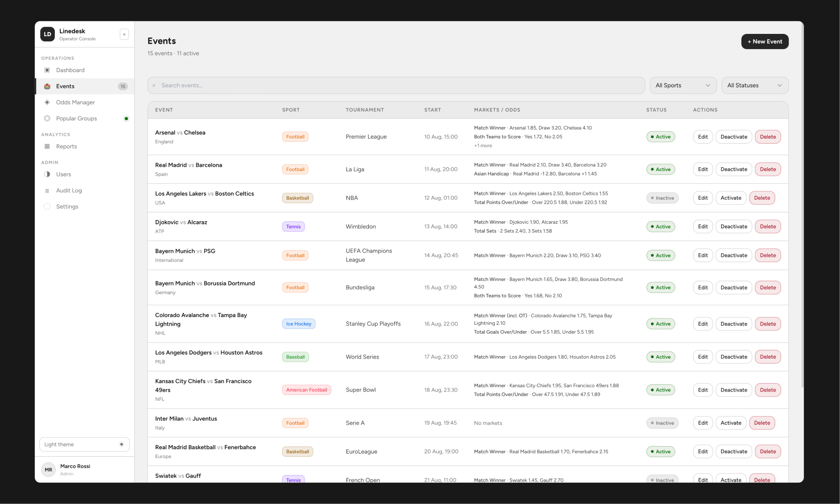
Task: Click the 18 Aug, 23:30 start time
Action: pyautogui.click(x=441, y=390)
